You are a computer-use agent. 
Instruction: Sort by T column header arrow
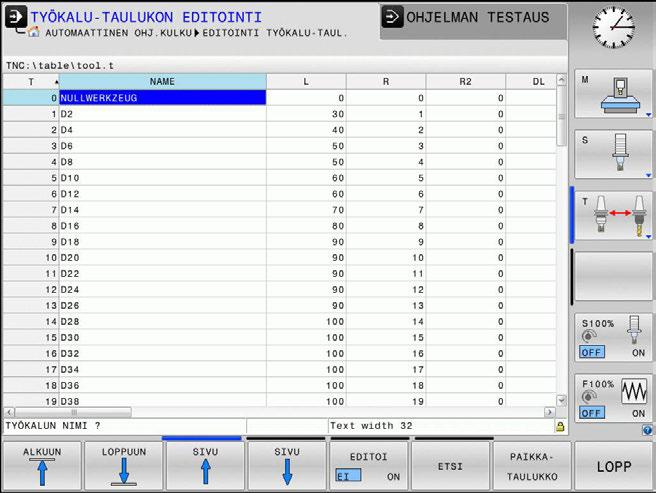point(56,82)
